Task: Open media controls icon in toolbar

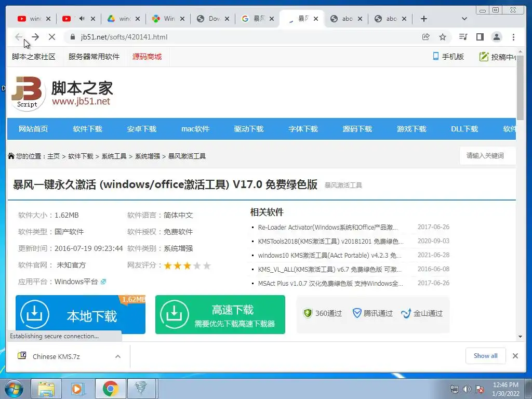Action: (463, 37)
